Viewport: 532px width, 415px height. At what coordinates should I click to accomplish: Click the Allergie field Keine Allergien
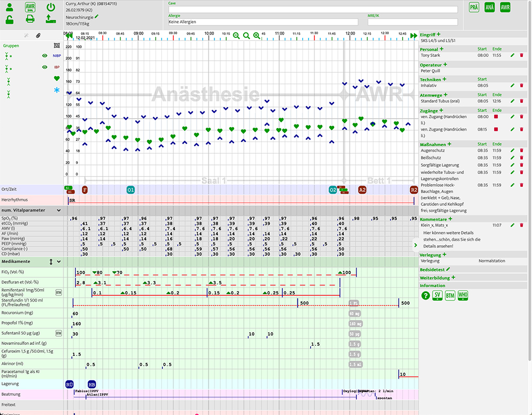point(263,22)
